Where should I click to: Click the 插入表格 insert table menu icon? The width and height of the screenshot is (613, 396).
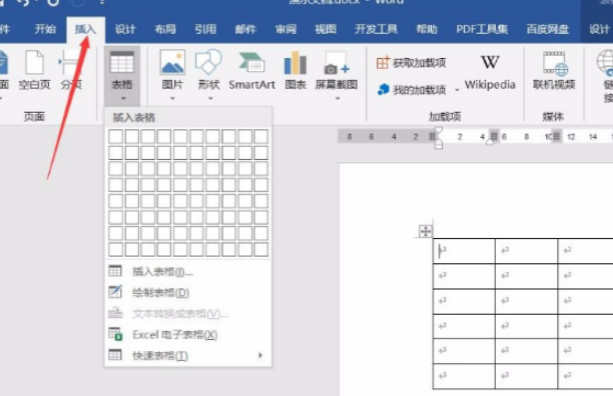(x=115, y=271)
